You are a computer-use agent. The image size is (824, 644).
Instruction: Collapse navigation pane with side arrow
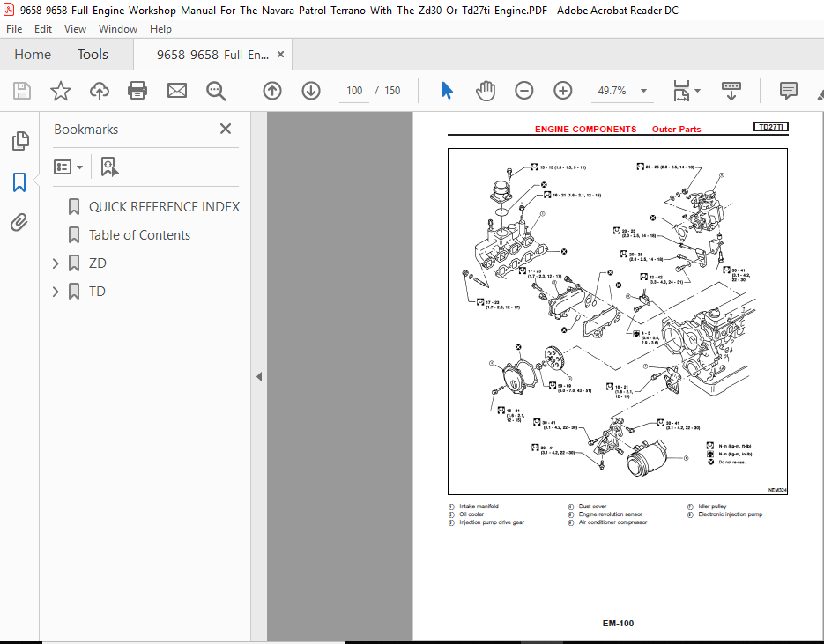click(259, 377)
